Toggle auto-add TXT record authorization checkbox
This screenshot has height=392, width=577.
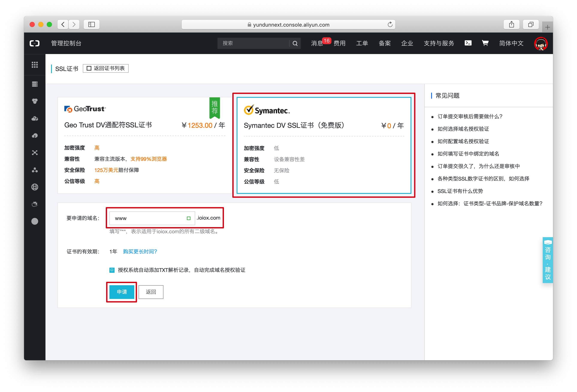[x=112, y=270]
